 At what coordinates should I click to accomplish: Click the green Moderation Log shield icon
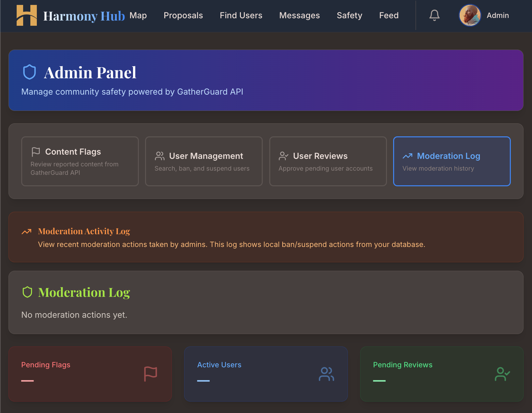click(28, 292)
